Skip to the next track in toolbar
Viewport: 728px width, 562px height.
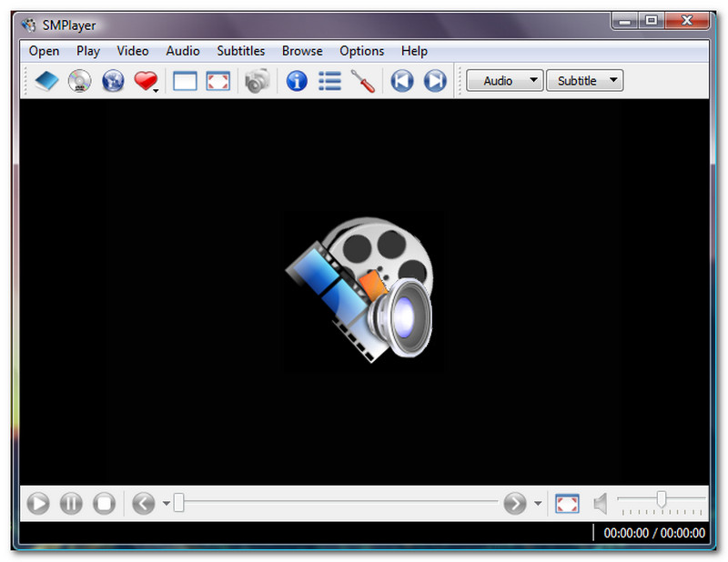[x=436, y=81]
